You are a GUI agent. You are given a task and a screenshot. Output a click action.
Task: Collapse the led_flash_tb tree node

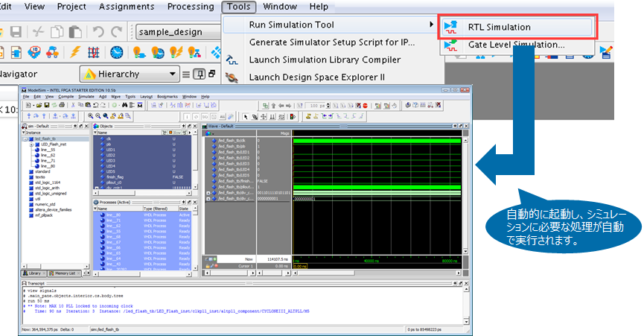26,139
